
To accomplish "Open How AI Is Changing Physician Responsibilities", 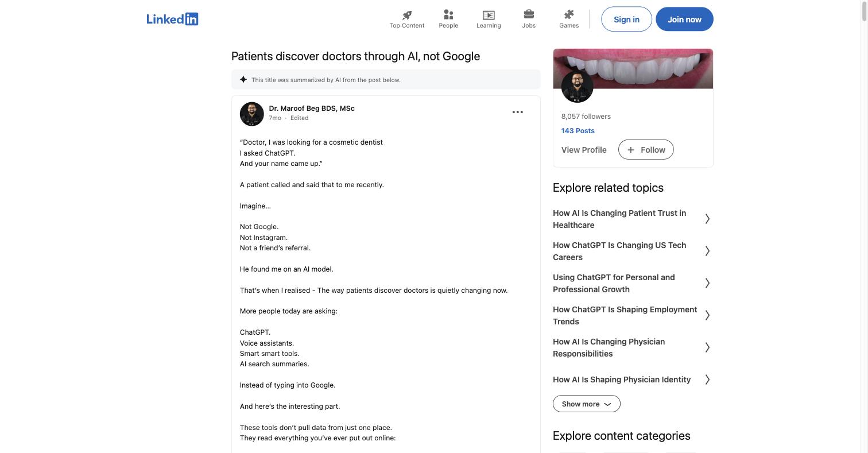I will click(609, 347).
